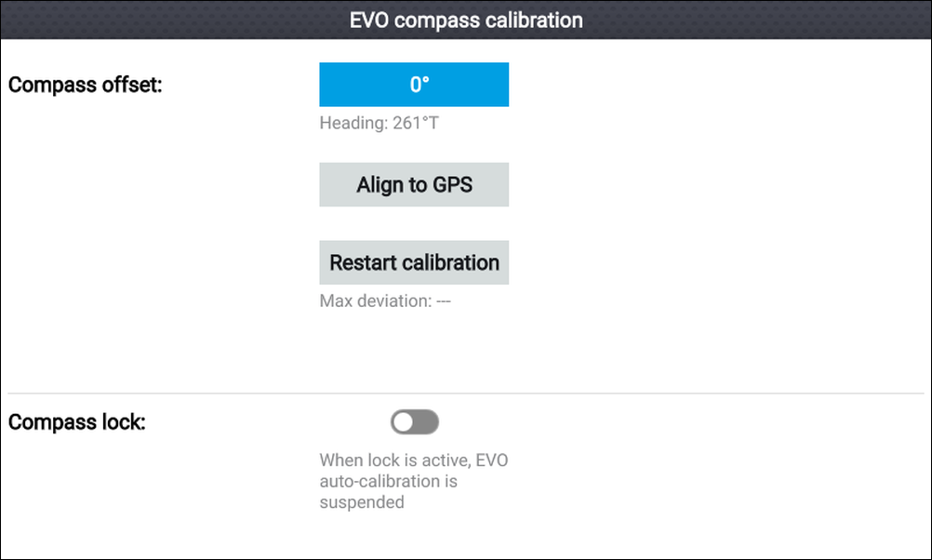Click the word 'EVO' in the lock description
The image size is (932, 560).
click(492, 460)
